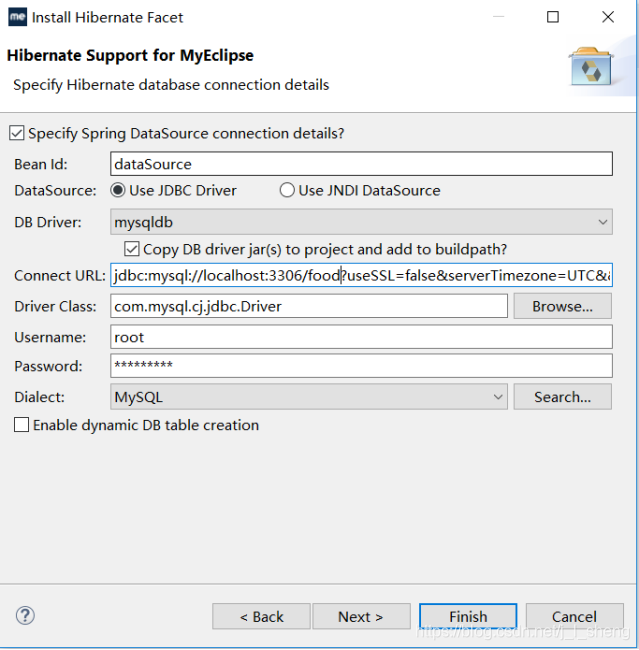
Task: Click the 'Specify Hibernate database connection details' text
Action: [x=171, y=85]
